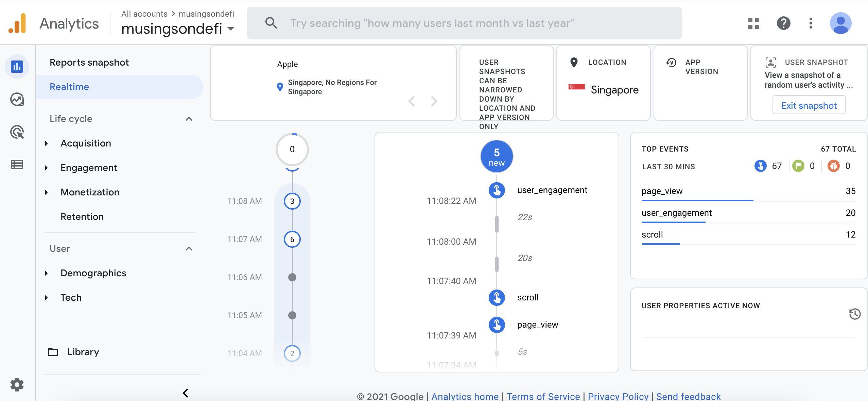Open the Google apps grid icon
Screen dimensions: 868x401
coord(753,23)
